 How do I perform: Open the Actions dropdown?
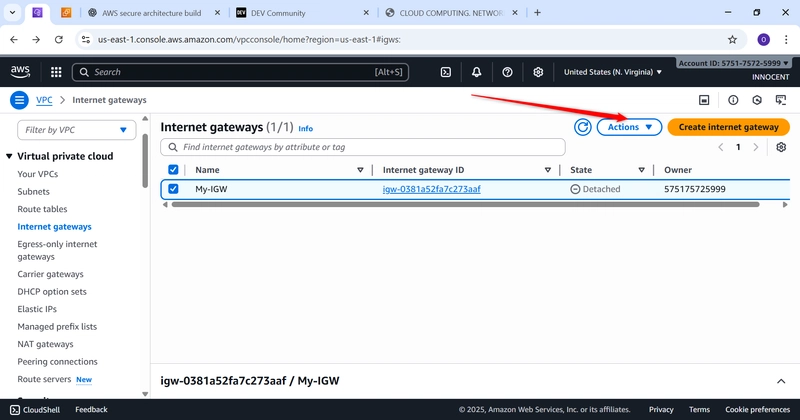(629, 127)
